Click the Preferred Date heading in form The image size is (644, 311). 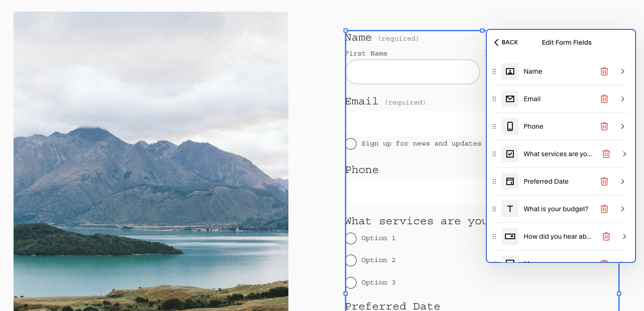[392, 306]
